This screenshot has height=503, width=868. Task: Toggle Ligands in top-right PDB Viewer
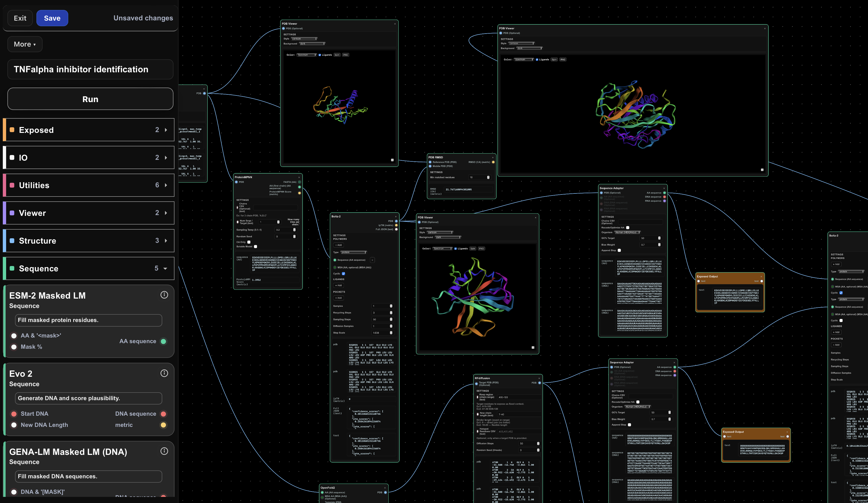pos(537,60)
